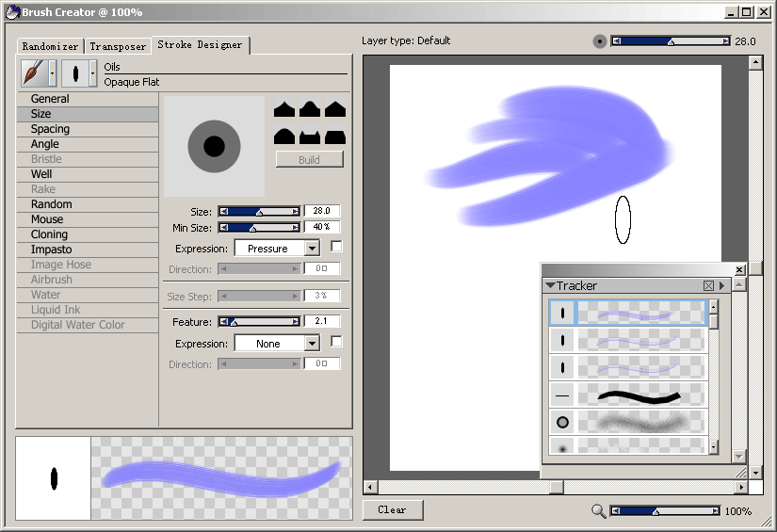
Task: Click the Clear button
Action: coord(393,509)
